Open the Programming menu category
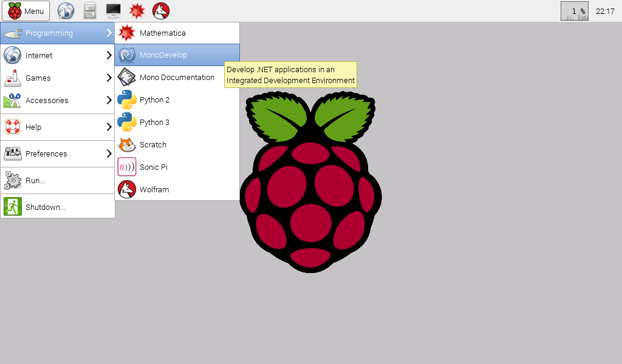 click(x=58, y=33)
